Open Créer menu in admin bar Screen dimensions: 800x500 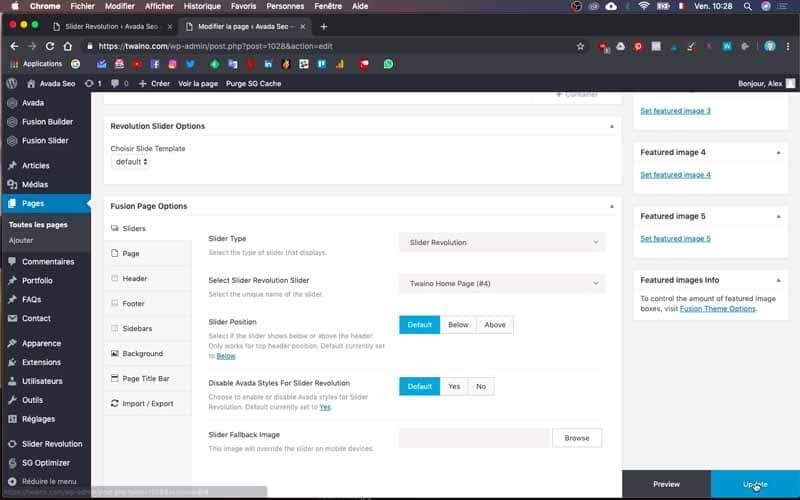(x=154, y=83)
